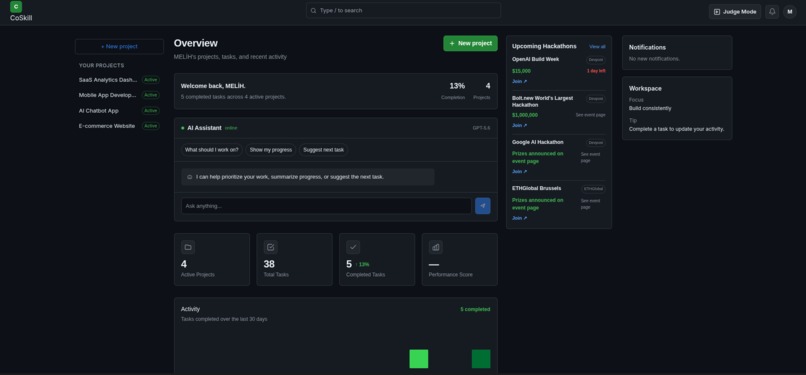
Task: Click the bright green activity bar
Action: (418, 359)
